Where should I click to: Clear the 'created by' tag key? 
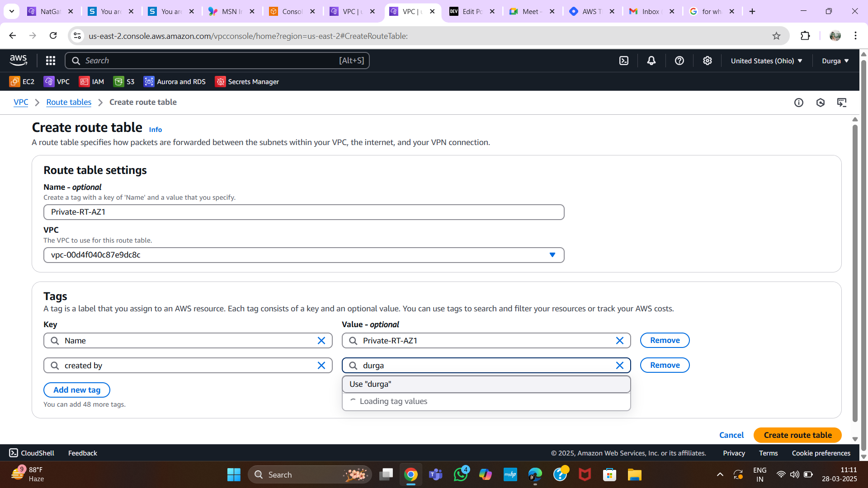pyautogui.click(x=321, y=366)
